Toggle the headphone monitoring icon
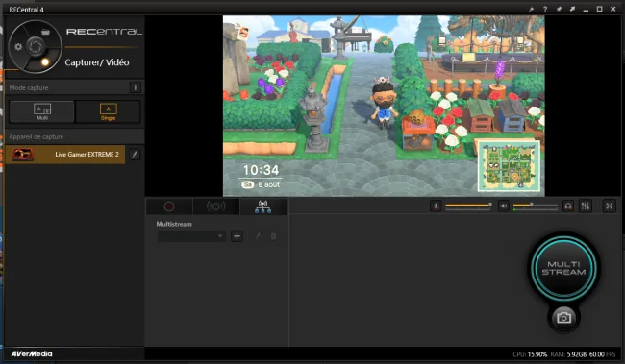This screenshot has height=364, width=625. (x=568, y=206)
